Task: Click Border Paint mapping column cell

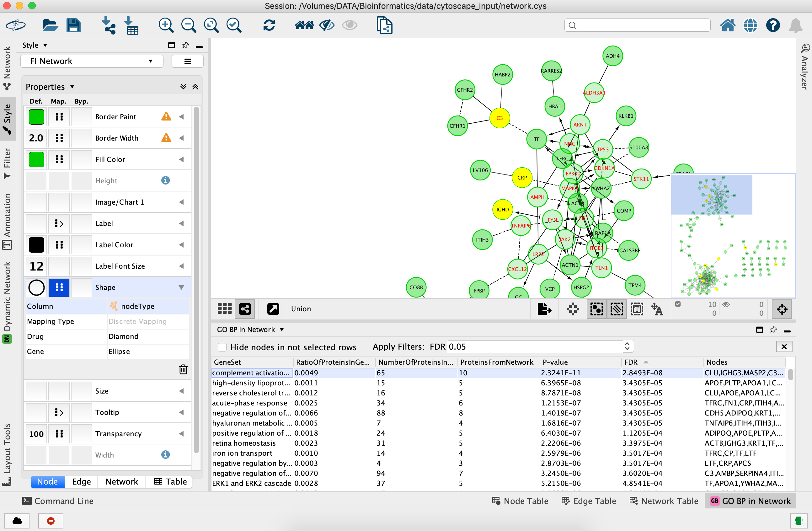Action: 59,117
